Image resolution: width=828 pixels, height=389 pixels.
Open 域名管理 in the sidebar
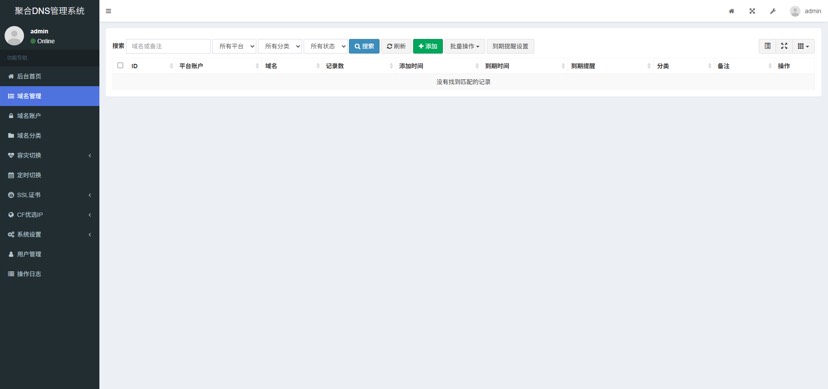(50, 96)
